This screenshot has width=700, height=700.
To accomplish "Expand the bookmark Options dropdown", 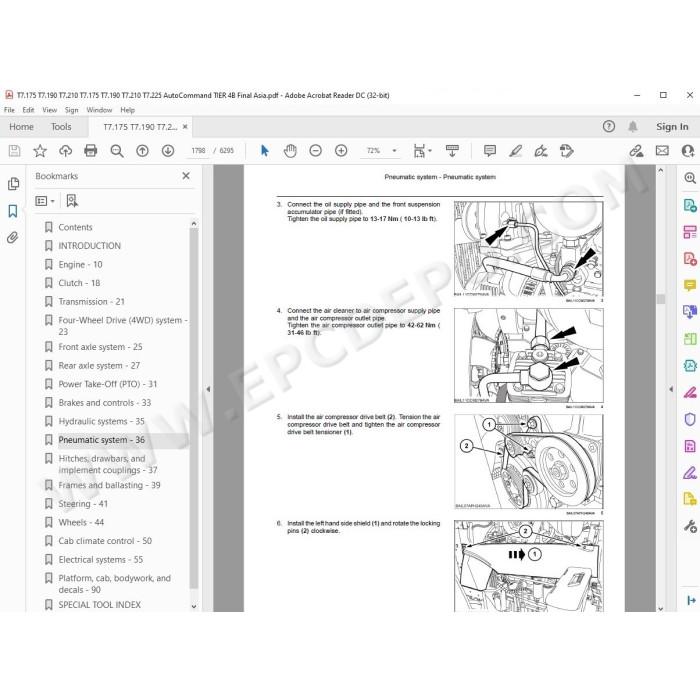I will pyautogui.click(x=45, y=201).
